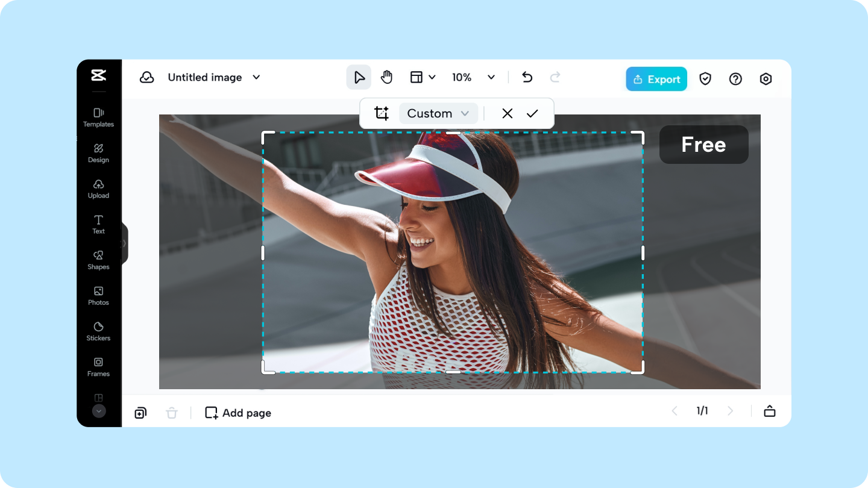Viewport: 868px width, 488px height.
Task: Open the Settings hexagon icon
Action: [x=766, y=79]
